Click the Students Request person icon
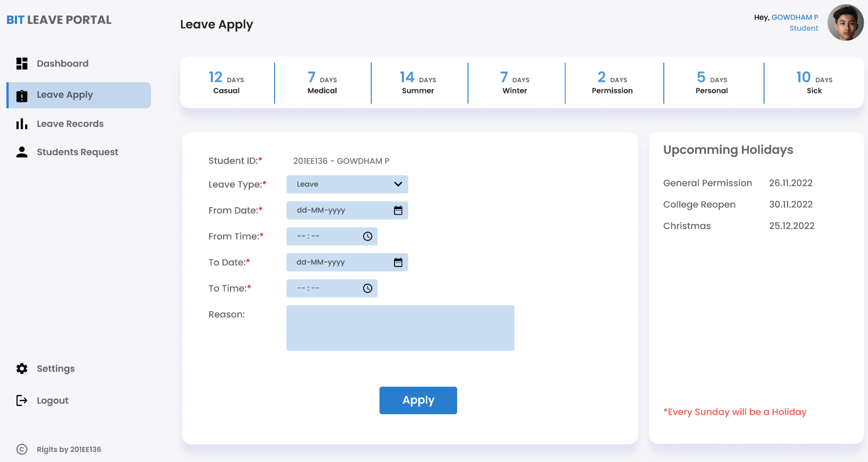The height and width of the screenshot is (462, 868). point(22,151)
